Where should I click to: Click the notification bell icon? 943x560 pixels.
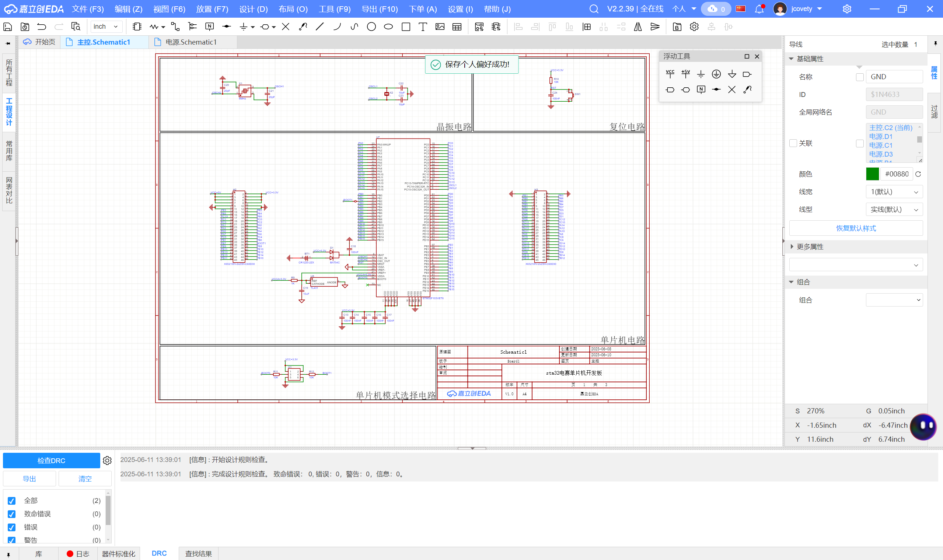759,9
